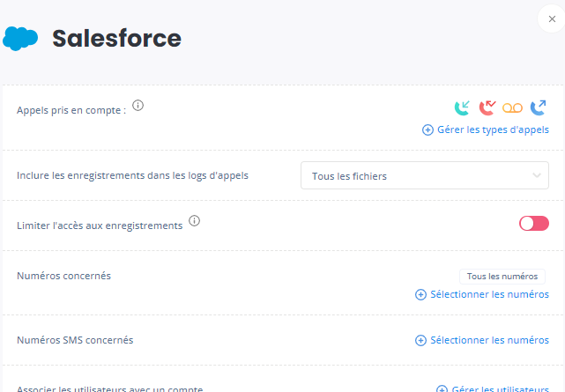This screenshot has width=565, height=392.
Task: Click the Tous les numéros tag
Action: (502, 277)
